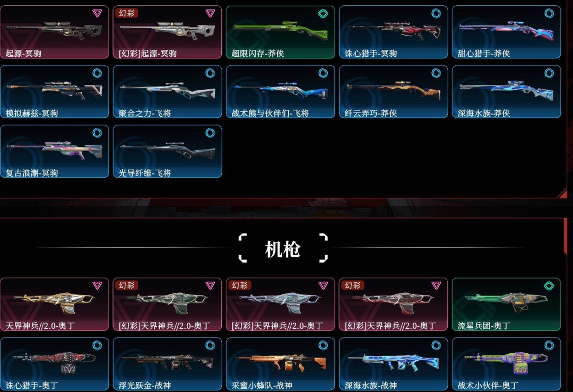Choose the 聚合之力-飞将 skin card
The height and width of the screenshot is (392, 573).
click(167, 92)
